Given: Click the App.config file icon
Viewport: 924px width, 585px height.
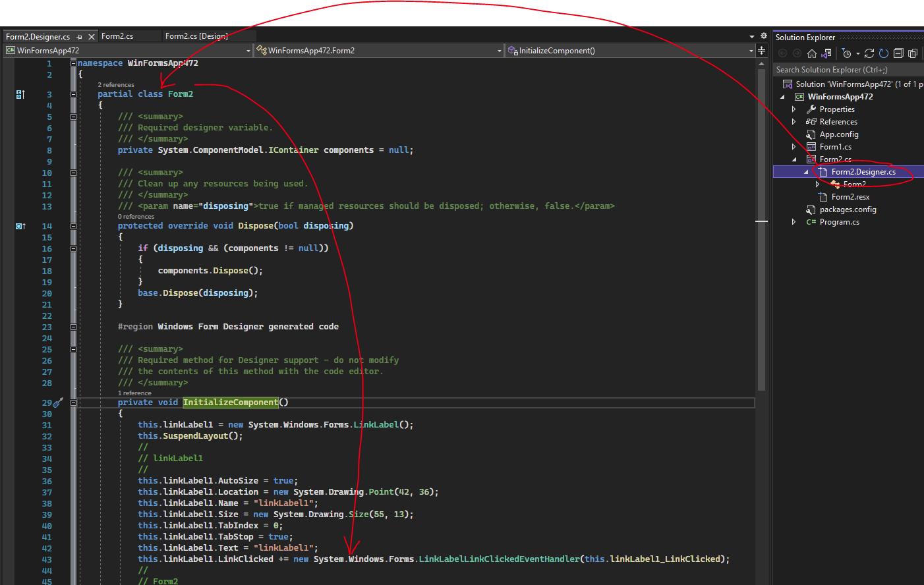Looking at the screenshot, I should pyautogui.click(x=811, y=134).
